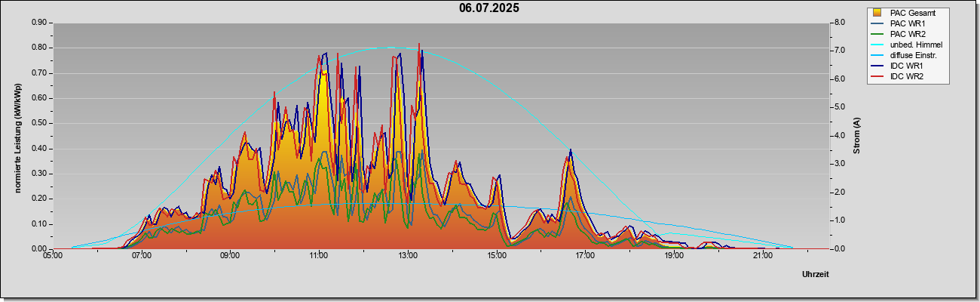Click the diffuse Einstr. legend entry
The height and width of the screenshot is (302, 980).
click(x=905, y=55)
